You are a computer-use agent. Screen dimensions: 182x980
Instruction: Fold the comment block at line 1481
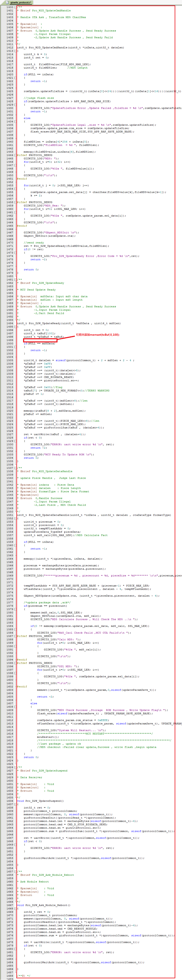(x=15, y=280)
